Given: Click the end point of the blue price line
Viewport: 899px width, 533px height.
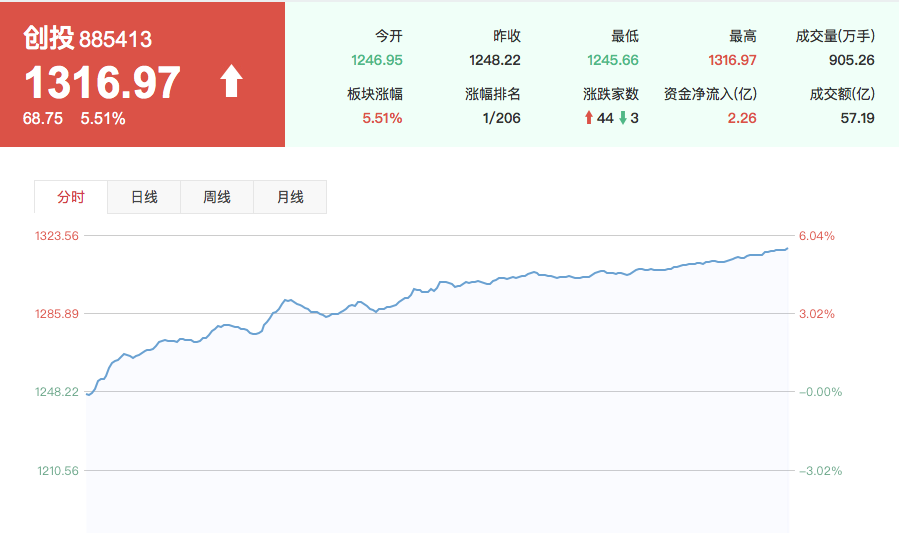Looking at the screenshot, I should coord(787,249).
